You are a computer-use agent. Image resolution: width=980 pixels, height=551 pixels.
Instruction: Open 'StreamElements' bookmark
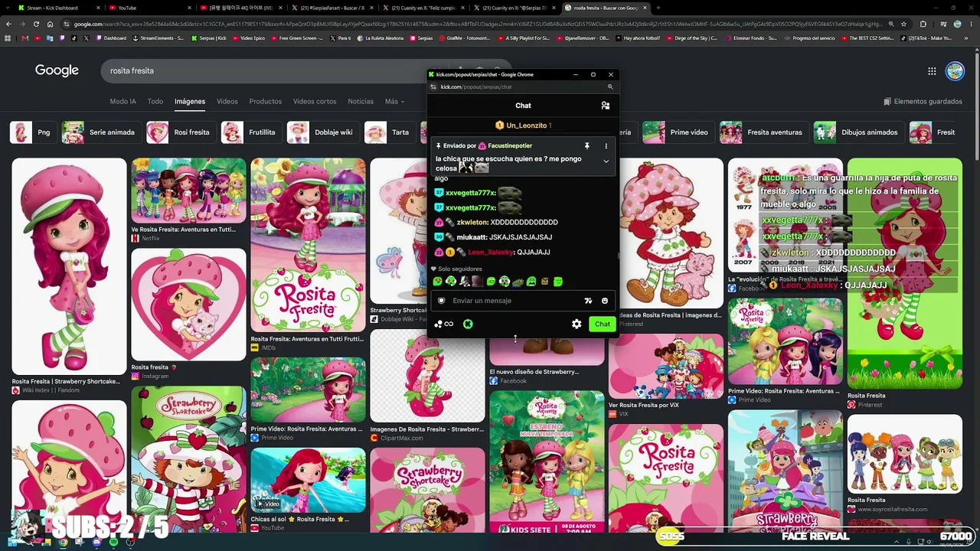point(158,38)
